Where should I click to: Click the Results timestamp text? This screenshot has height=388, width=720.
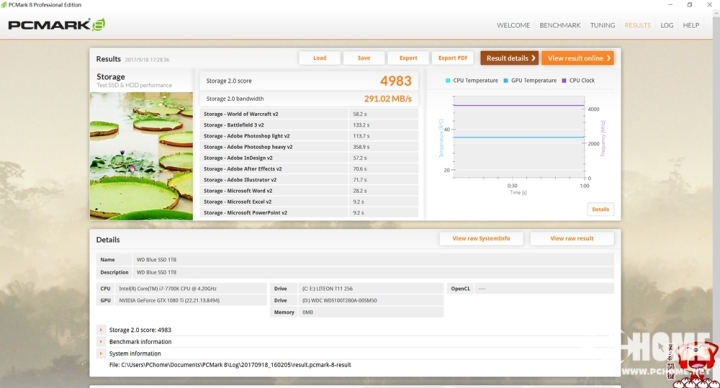(x=147, y=60)
